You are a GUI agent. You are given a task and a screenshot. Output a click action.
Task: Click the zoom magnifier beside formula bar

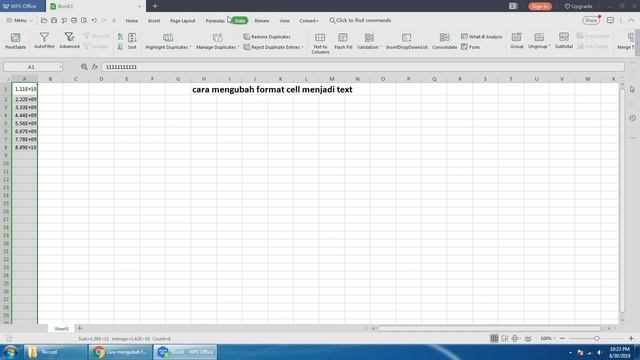[84, 67]
